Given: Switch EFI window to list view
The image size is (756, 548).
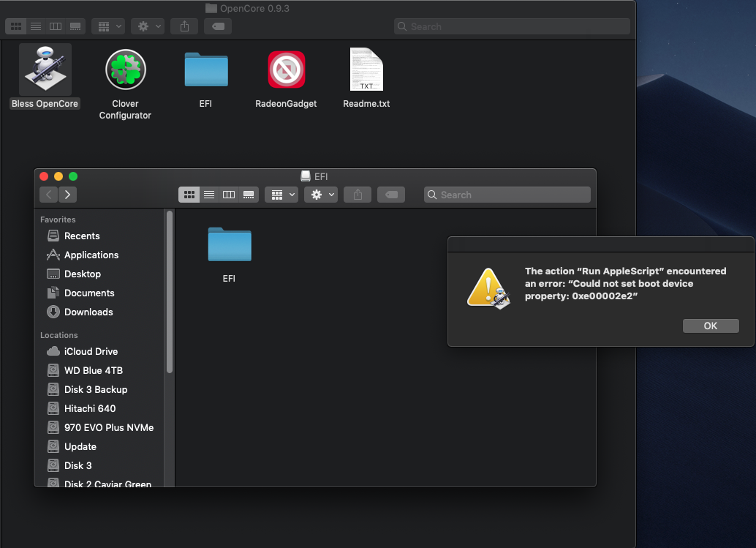Looking at the screenshot, I should click(209, 195).
